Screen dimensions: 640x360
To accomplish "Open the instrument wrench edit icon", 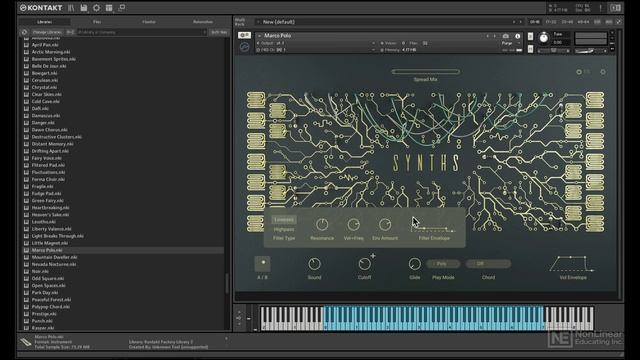I will [x=244, y=36].
